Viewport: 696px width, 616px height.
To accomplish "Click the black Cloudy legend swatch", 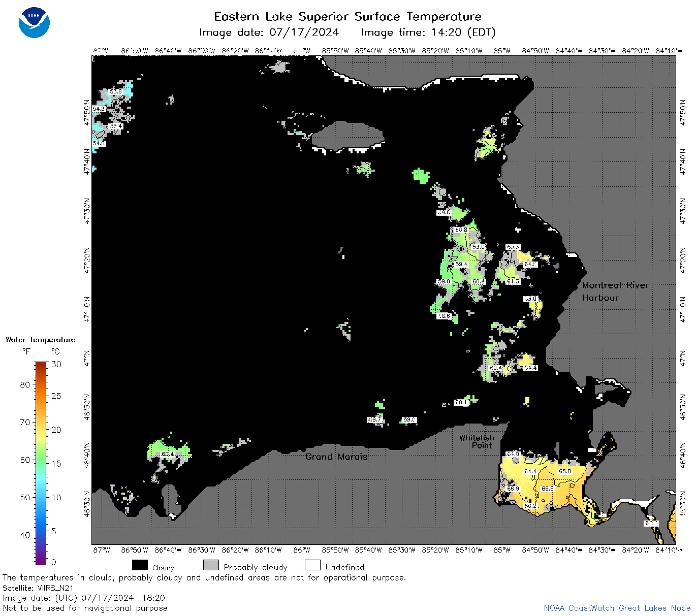I will (x=140, y=565).
